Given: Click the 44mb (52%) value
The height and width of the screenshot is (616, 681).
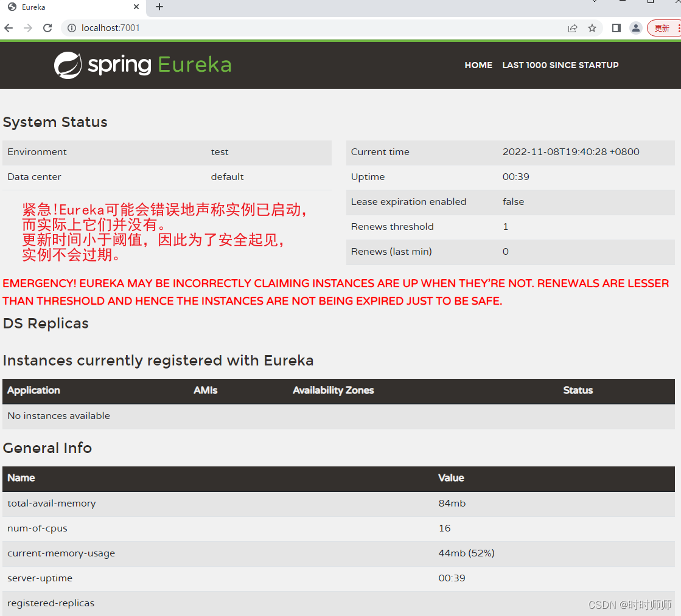Looking at the screenshot, I should point(466,553).
